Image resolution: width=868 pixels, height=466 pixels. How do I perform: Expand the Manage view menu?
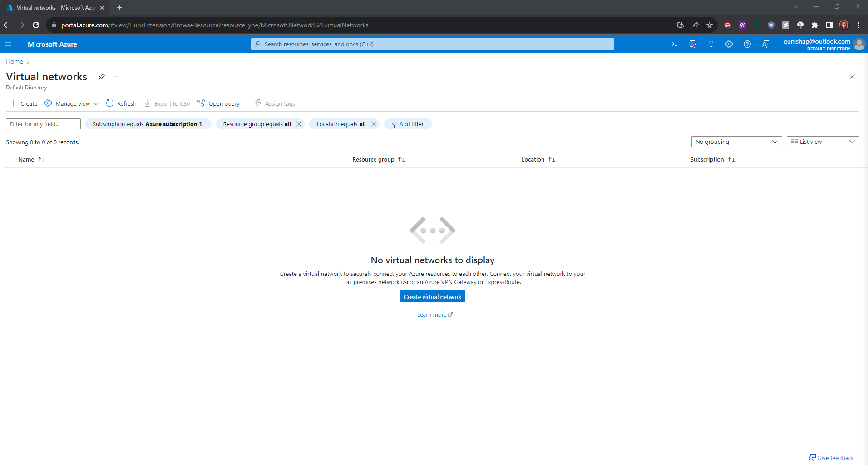72,103
